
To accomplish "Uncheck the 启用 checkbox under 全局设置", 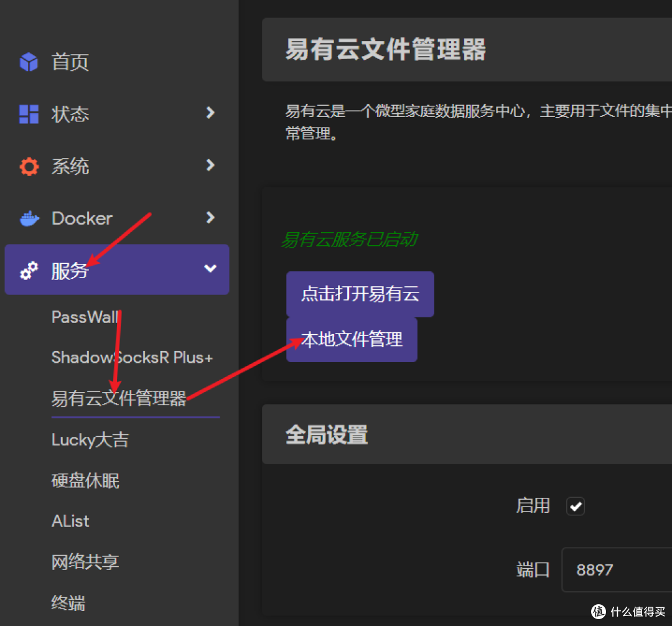I will point(575,506).
